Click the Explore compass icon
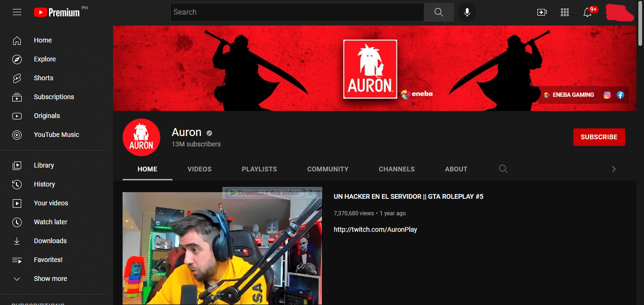The image size is (644, 305). point(17,59)
